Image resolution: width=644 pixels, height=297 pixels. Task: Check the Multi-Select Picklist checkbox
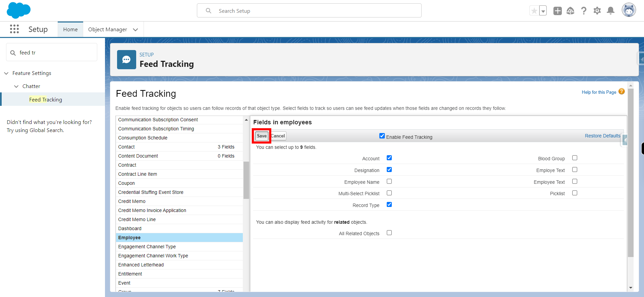coord(389,193)
